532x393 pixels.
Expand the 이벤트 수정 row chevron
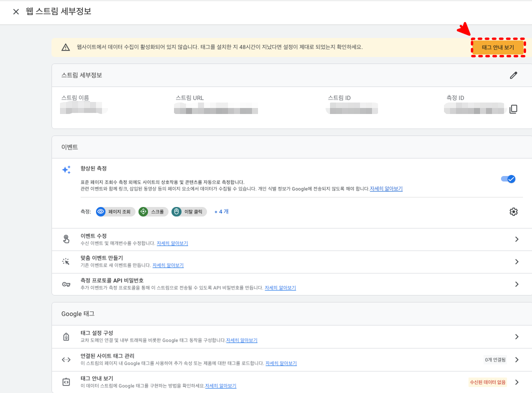[x=517, y=239]
